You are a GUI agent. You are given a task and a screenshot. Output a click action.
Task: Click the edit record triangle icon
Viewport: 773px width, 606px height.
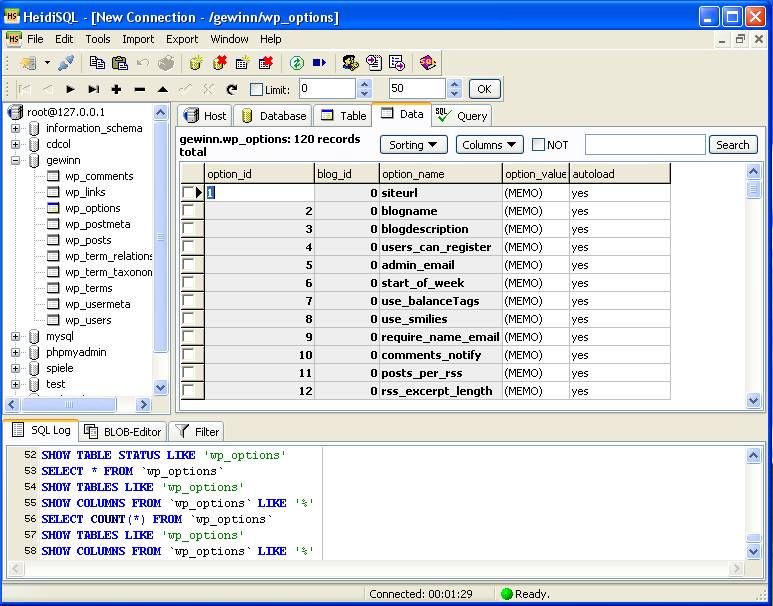pyautogui.click(x=163, y=90)
